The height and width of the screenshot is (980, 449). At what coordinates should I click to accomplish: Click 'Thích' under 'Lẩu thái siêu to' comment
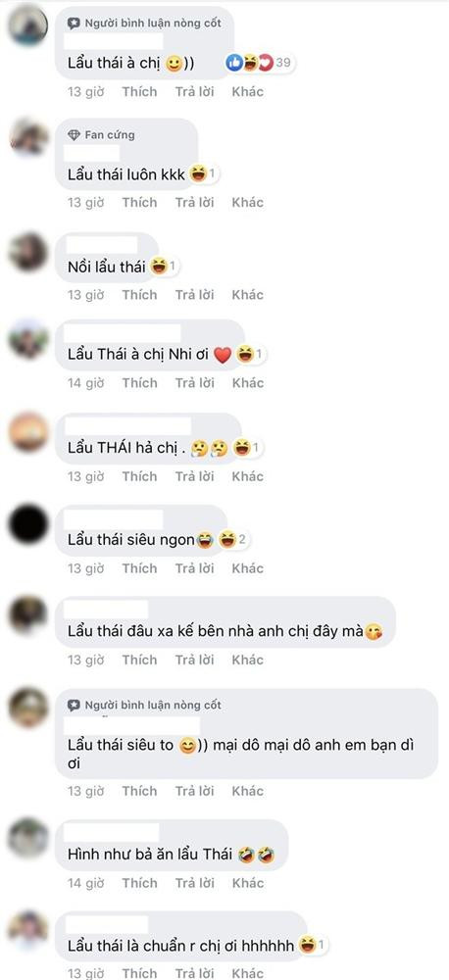tap(139, 791)
